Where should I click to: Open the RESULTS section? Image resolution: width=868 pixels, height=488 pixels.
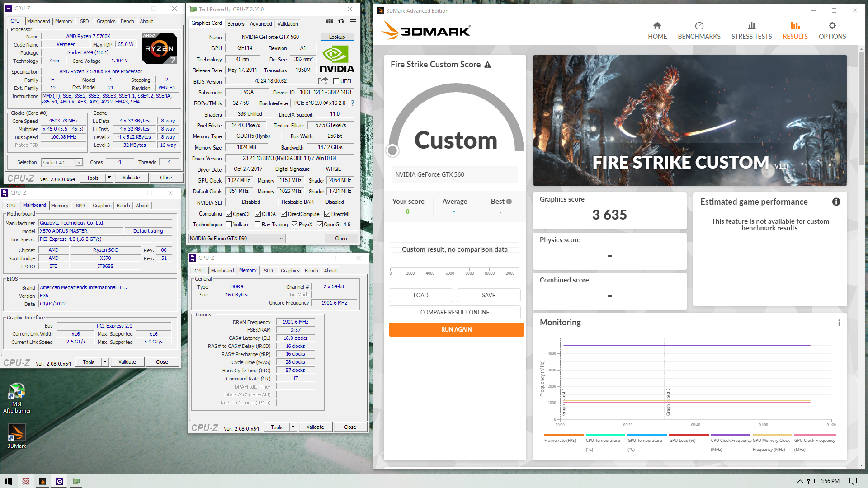click(795, 31)
